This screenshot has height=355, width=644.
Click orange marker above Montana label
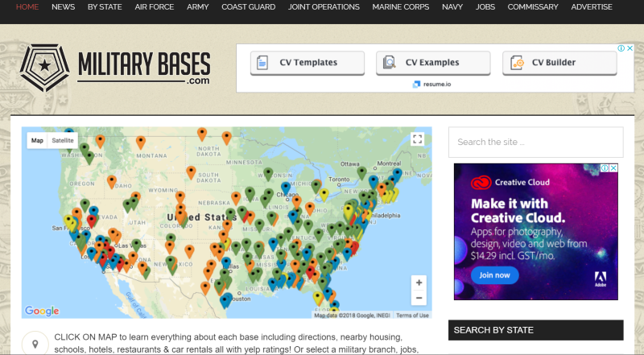(x=141, y=142)
